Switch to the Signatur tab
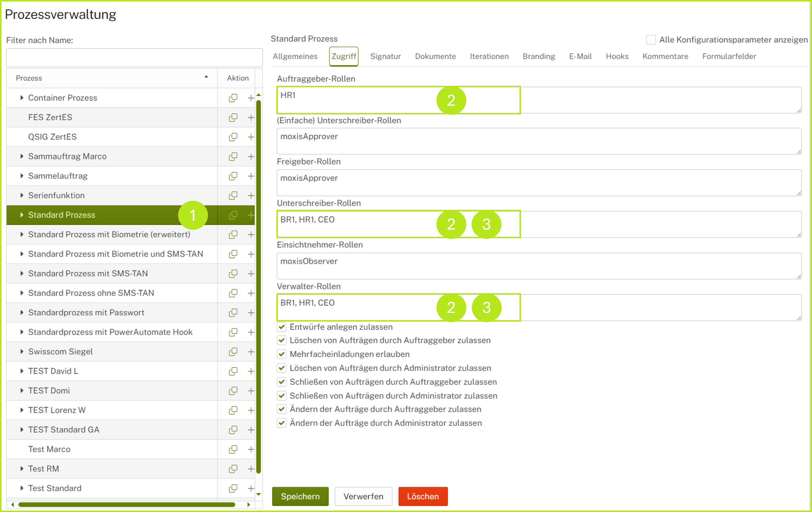This screenshot has height=512, width=812. 385,56
